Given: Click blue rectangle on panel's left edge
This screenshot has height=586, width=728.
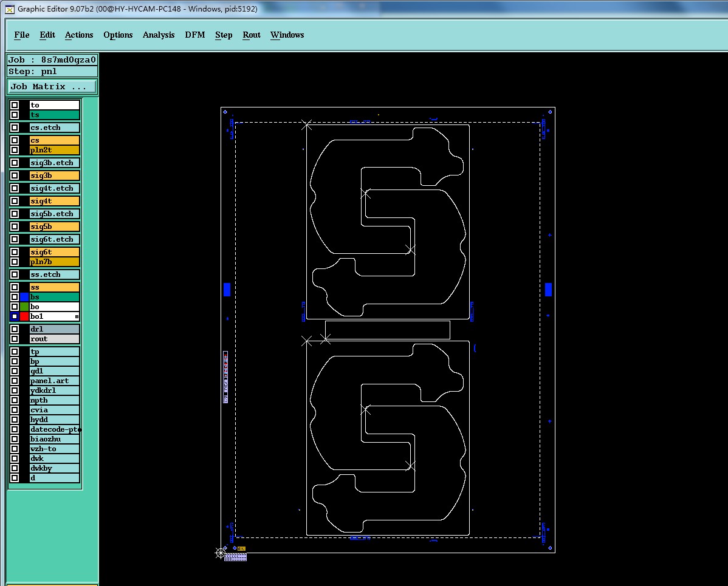Looking at the screenshot, I should pos(227,290).
